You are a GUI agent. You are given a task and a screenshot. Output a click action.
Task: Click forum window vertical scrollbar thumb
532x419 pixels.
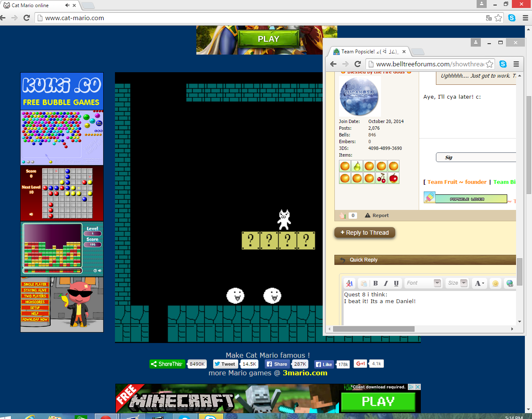coord(519,271)
